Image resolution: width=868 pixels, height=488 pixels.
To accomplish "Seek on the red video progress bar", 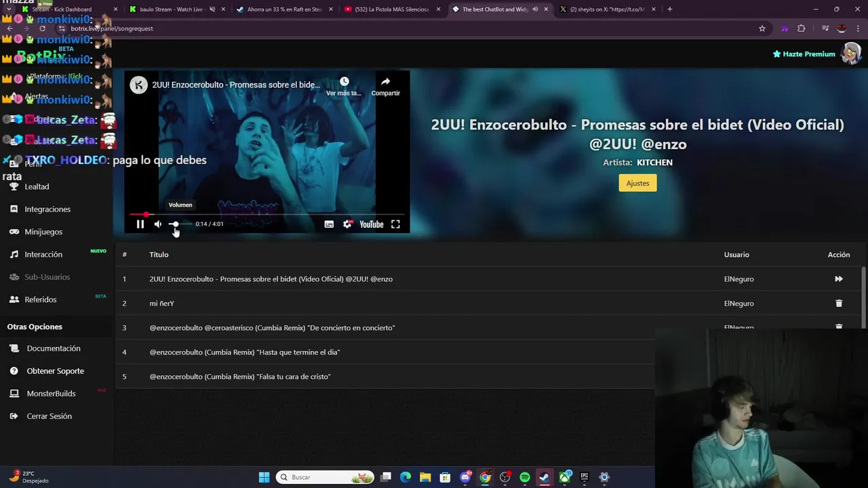I will (267, 214).
